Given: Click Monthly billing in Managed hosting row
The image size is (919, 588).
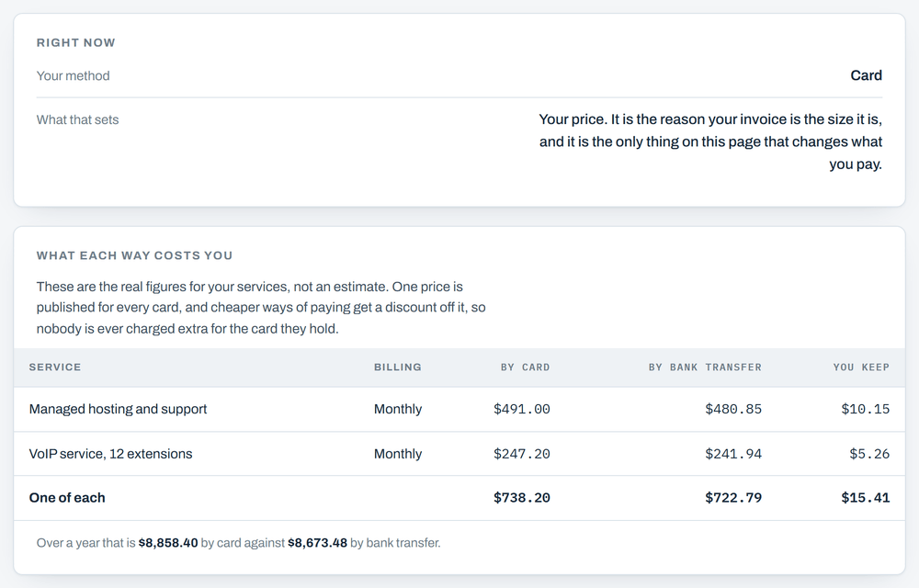Looking at the screenshot, I should click(397, 409).
